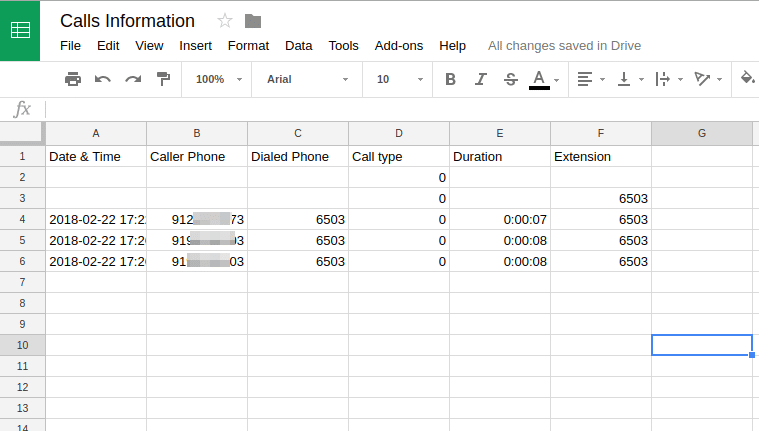
Task: Select column C header
Action: click(x=298, y=133)
